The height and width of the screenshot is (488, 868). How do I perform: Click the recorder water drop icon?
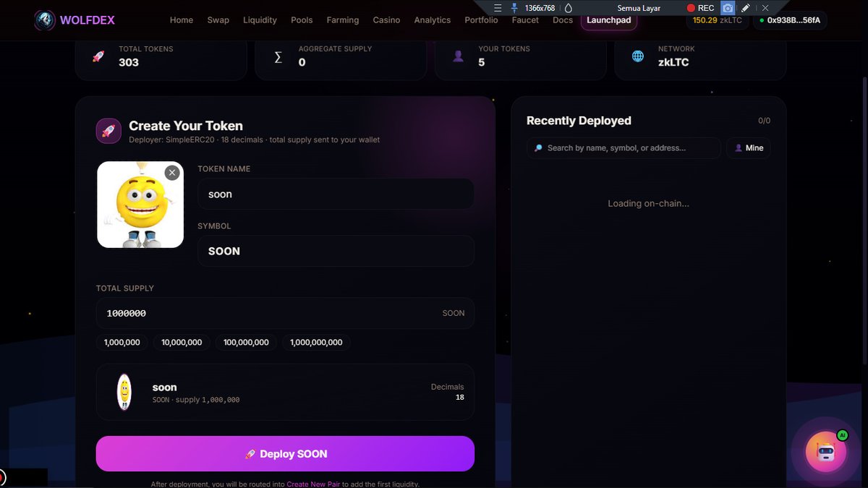pos(569,8)
